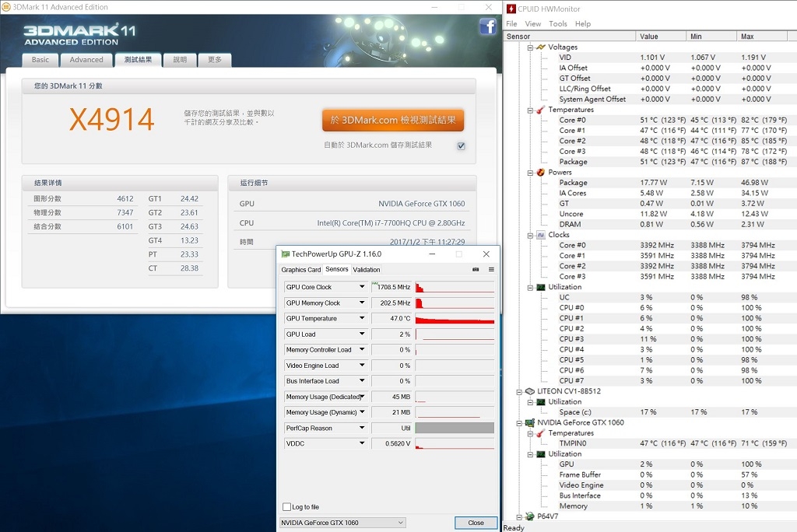Collapse the Voltages tree node
This screenshot has width=797, height=532.
pos(530,47)
